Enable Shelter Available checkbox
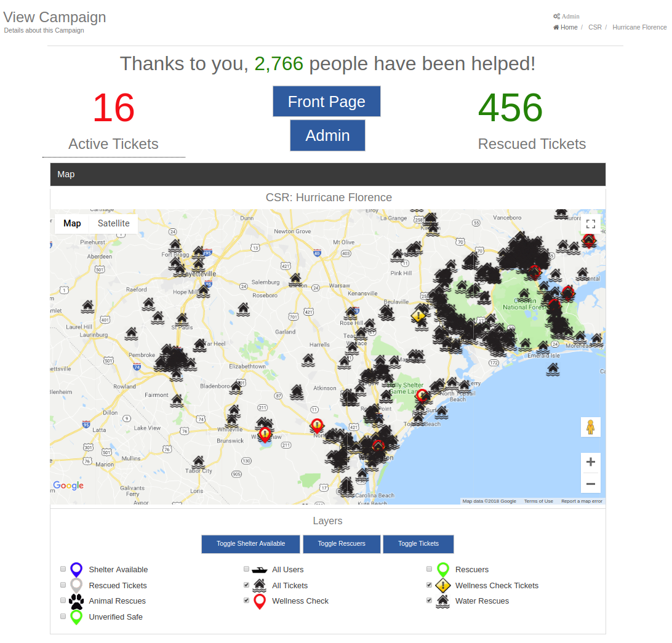The height and width of the screenshot is (643, 672). (x=63, y=569)
